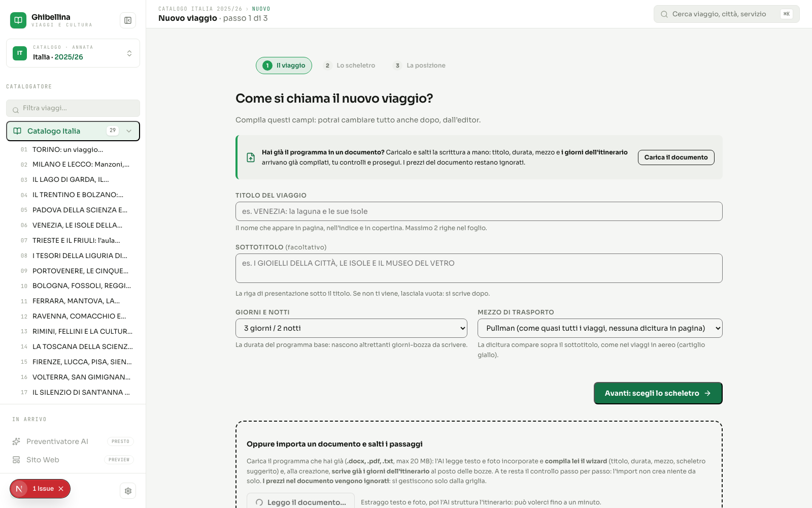Open the catalog year switcher arrows
The image size is (812, 508).
(129, 53)
